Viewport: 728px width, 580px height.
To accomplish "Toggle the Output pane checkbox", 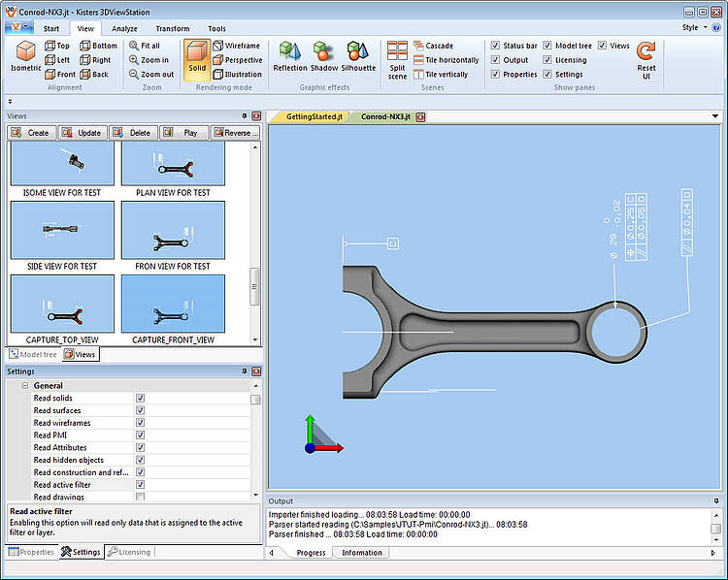I will pyautogui.click(x=495, y=60).
